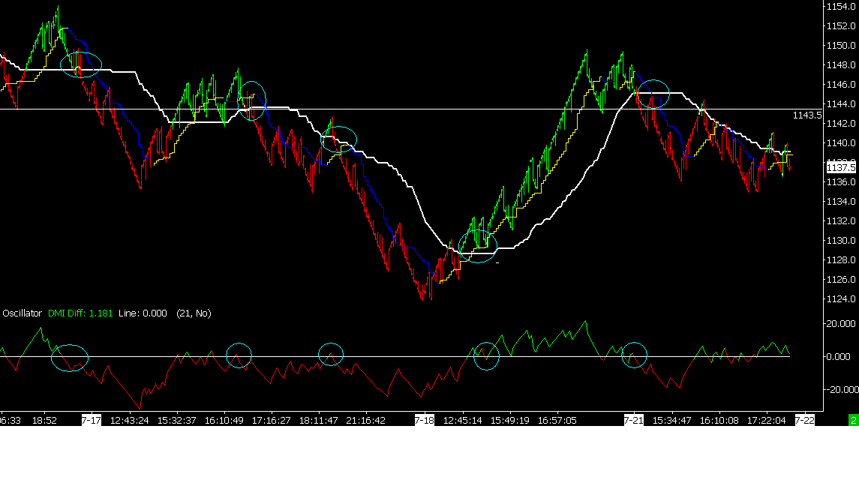Click the 1148.0 price scale label
This screenshot has height=504, width=859.
click(x=841, y=65)
